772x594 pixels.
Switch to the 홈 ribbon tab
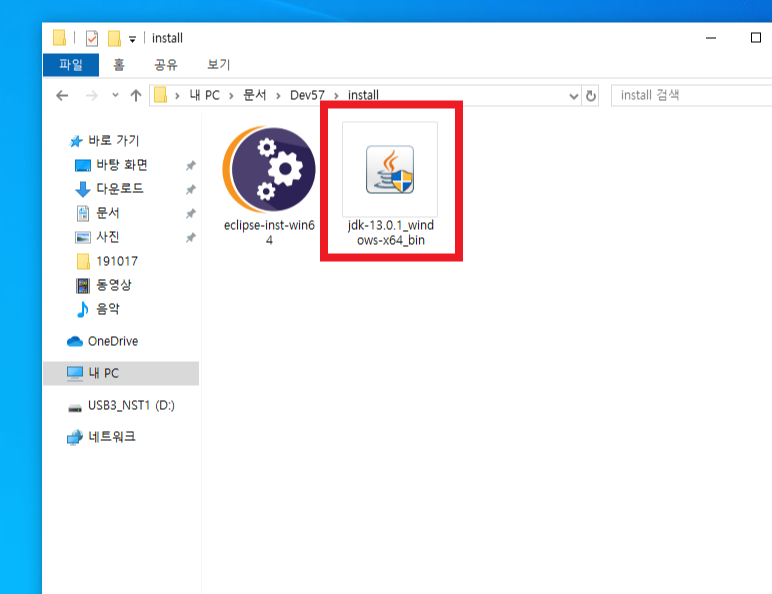[x=119, y=65]
